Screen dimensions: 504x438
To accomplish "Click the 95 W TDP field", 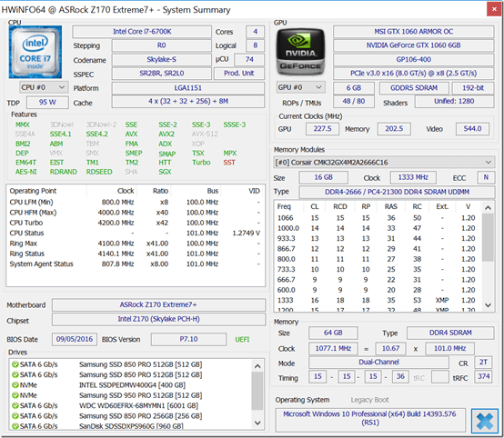I will click(x=47, y=103).
